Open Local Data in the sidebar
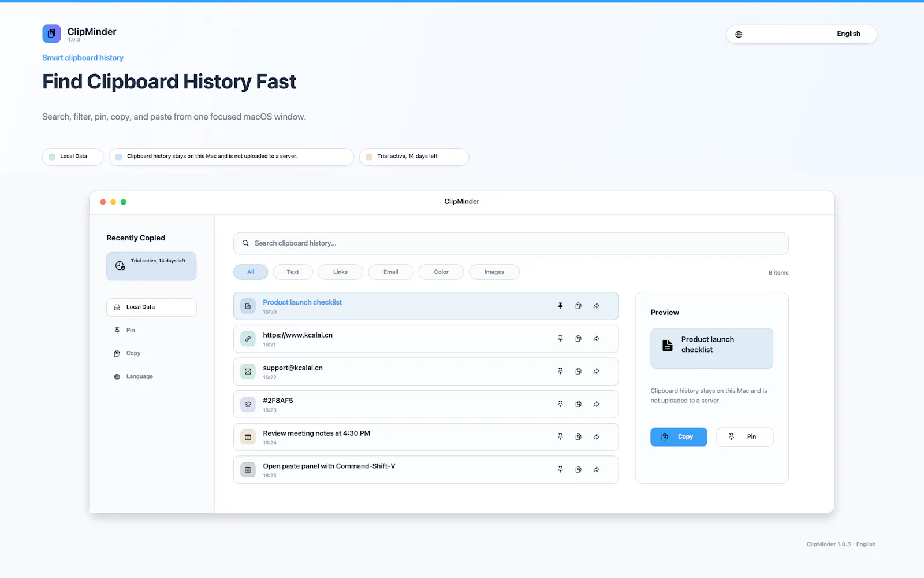 (x=151, y=307)
